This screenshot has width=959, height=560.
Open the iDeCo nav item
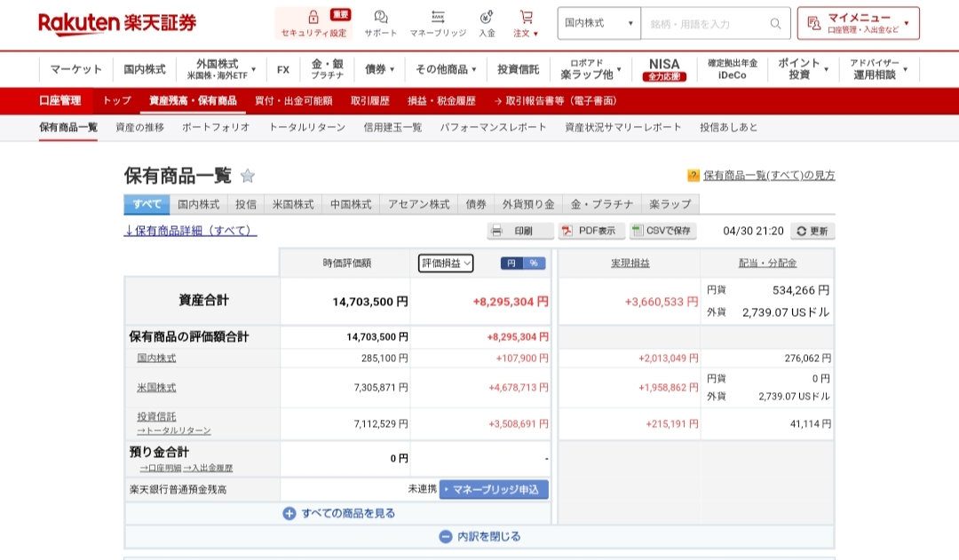point(733,69)
